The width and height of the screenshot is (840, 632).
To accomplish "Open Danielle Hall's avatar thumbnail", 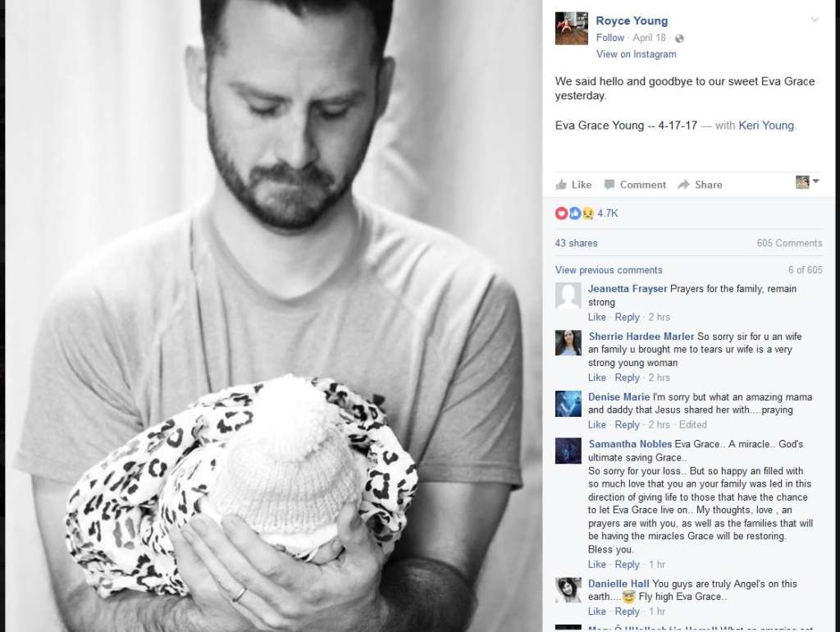I will [568, 590].
